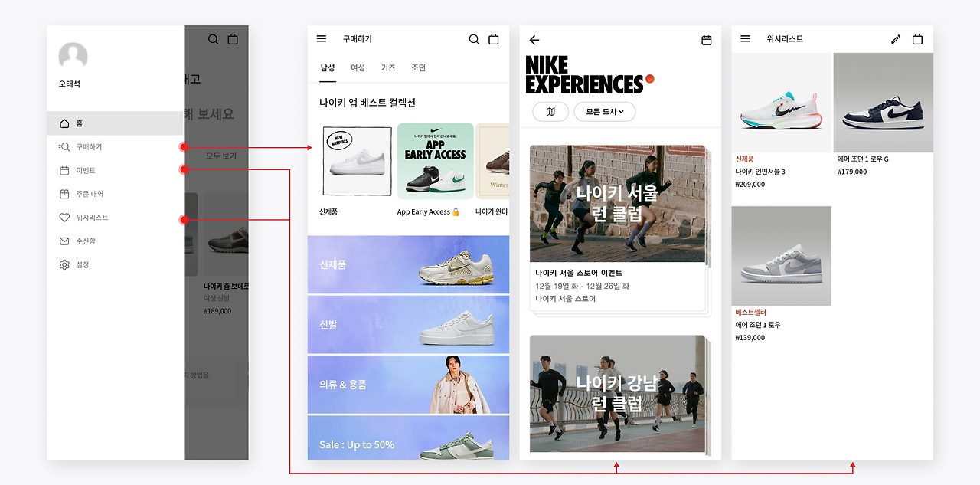
Task: Open 이벤트 in the side drawer
Action: 115,170
